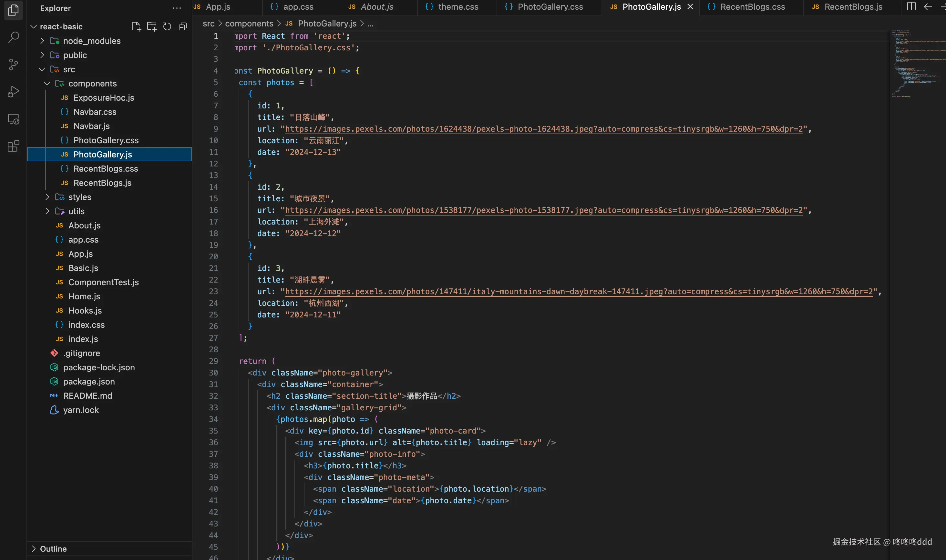
Task: Click New File icon in explorer
Action: 136,26
